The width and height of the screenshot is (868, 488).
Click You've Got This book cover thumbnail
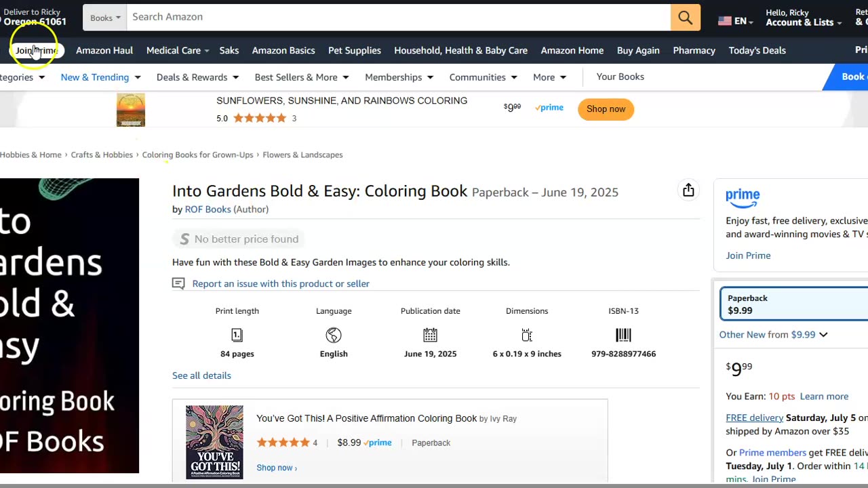click(x=214, y=443)
